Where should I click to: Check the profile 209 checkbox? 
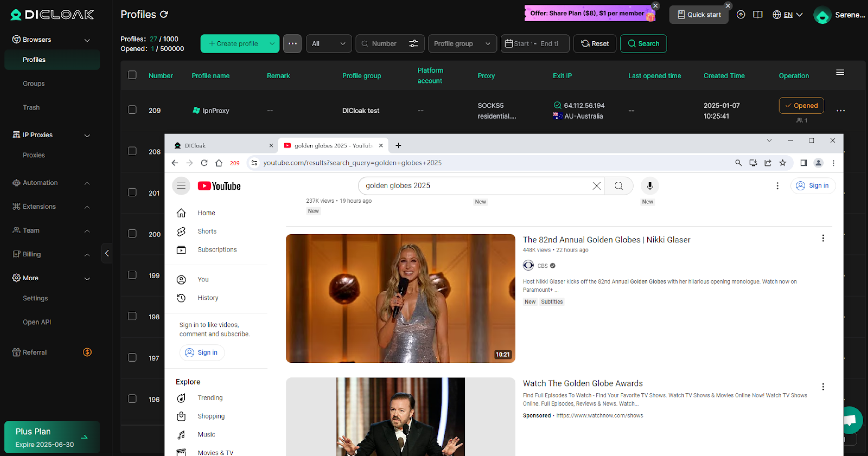pyautogui.click(x=132, y=110)
